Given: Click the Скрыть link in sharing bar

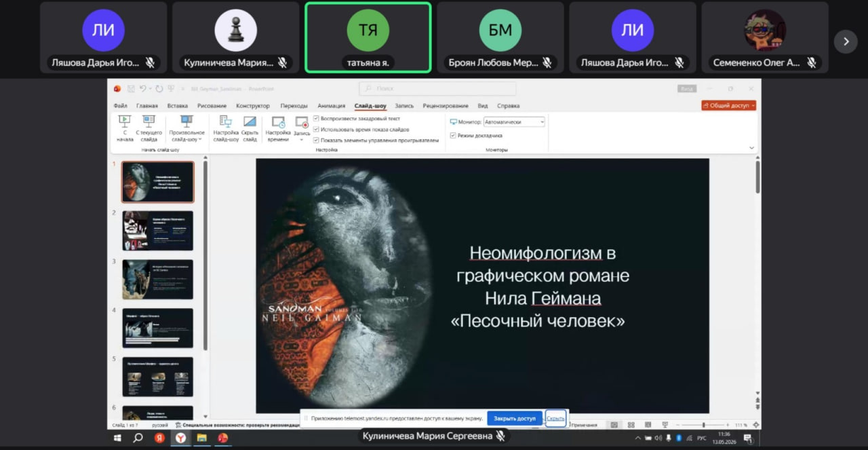Looking at the screenshot, I should coord(555,418).
